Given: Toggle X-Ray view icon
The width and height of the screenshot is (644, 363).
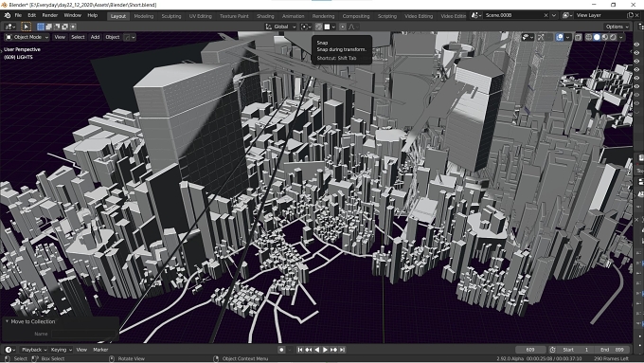Looking at the screenshot, I should point(579,37).
